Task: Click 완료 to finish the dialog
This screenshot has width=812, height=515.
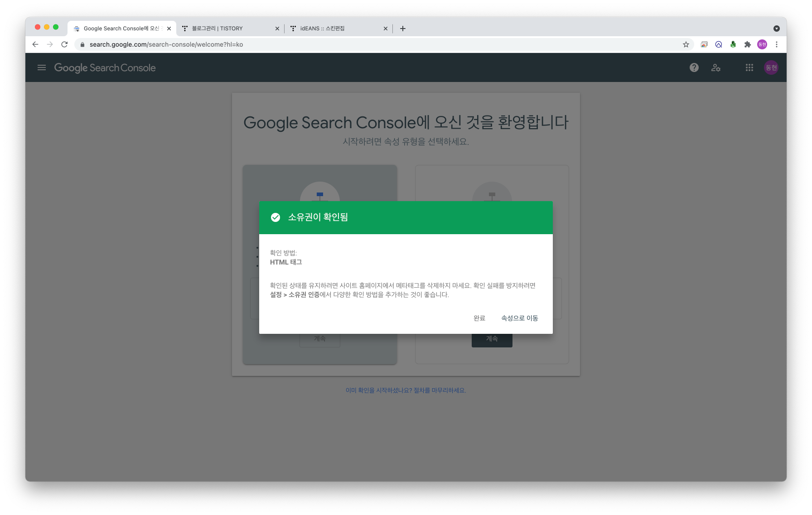Action: click(479, 318)
